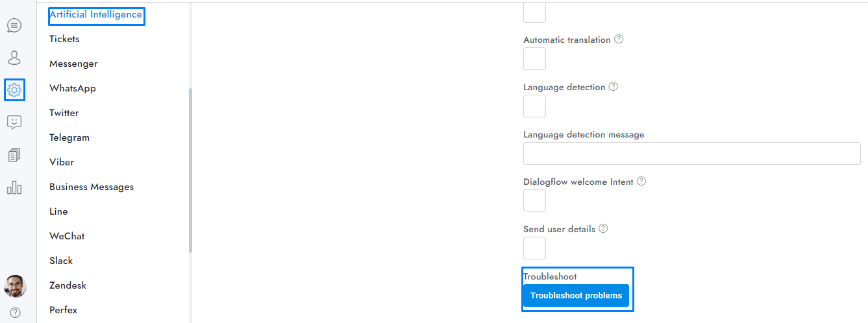Click the Automatic translation help icon
Screen dimensions: 868x323
[619, 39]
